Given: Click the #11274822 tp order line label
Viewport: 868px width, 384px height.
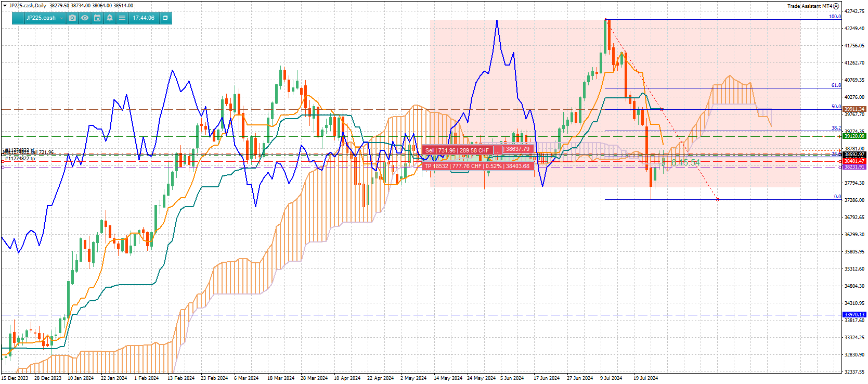Looking at the screenshot, I should [x=20, y=159].
